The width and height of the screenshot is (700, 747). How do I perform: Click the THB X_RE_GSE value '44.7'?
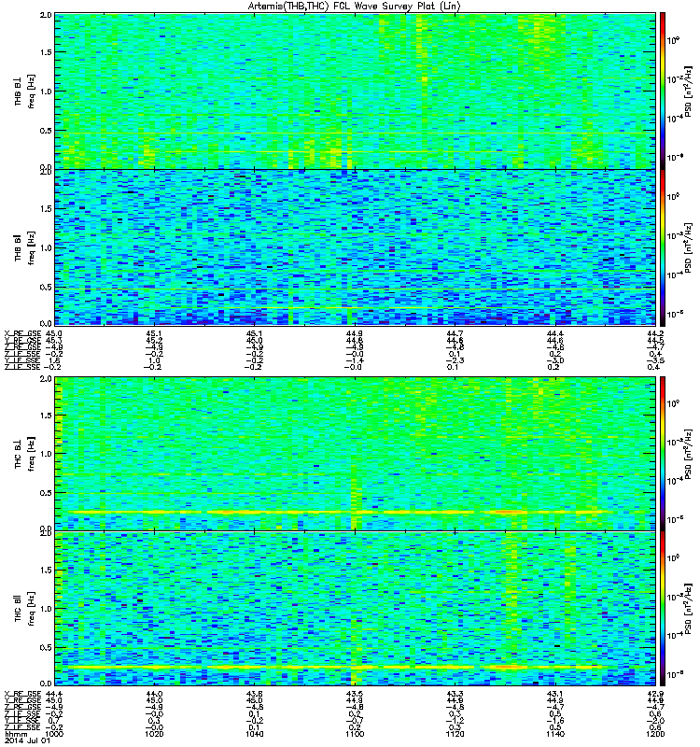click(455, 333)
